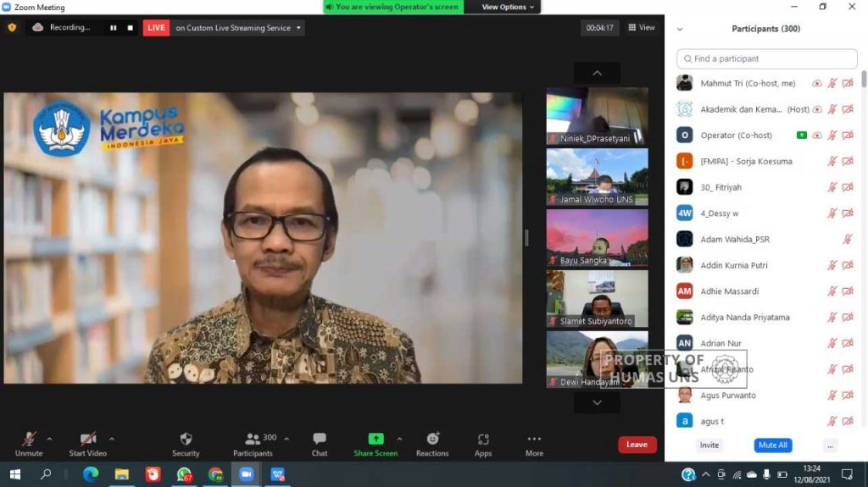
Task: Click the video icon for Agus Purwanto
Action: coord(848,396)
